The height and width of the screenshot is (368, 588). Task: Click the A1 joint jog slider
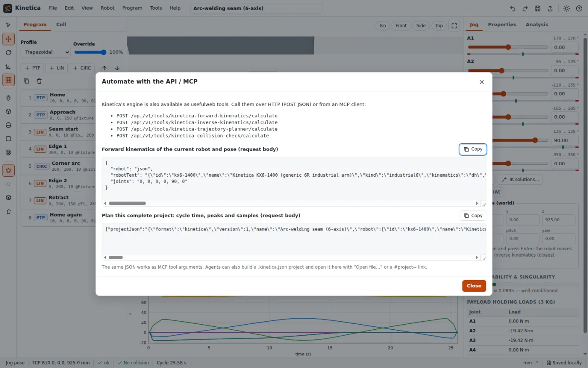[x=507, y=47]
